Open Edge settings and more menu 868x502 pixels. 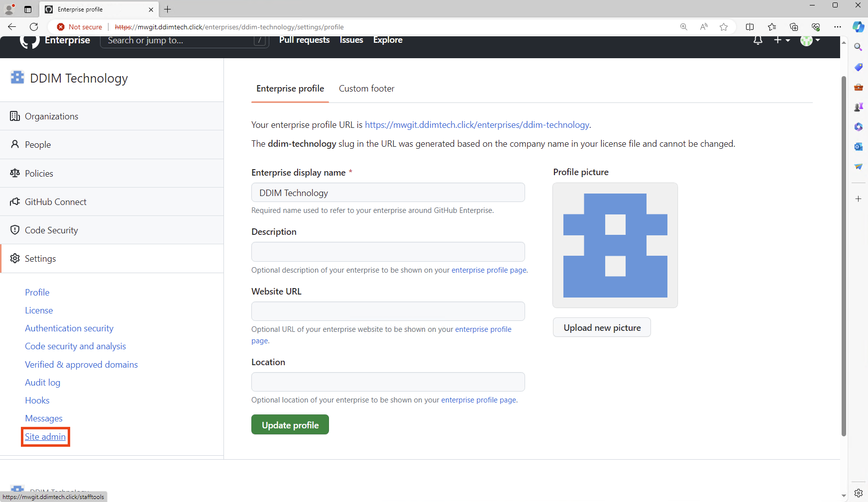[x=838, y=27]
